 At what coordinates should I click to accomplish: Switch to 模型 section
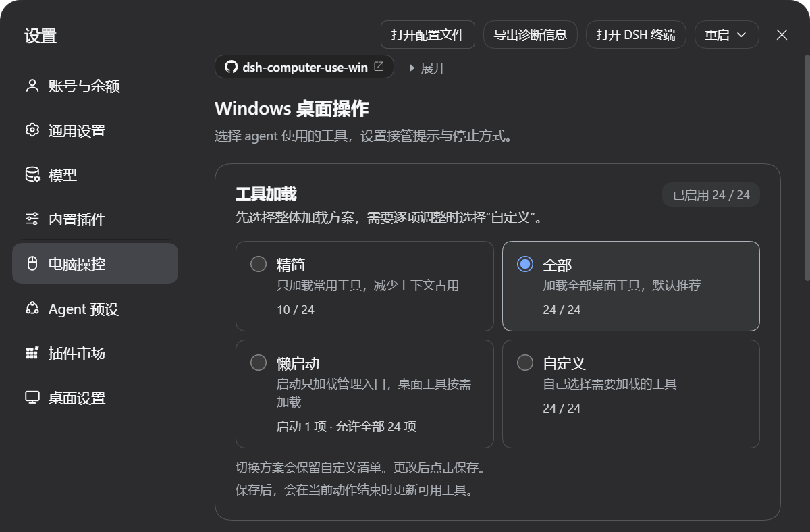coord(95,175)
